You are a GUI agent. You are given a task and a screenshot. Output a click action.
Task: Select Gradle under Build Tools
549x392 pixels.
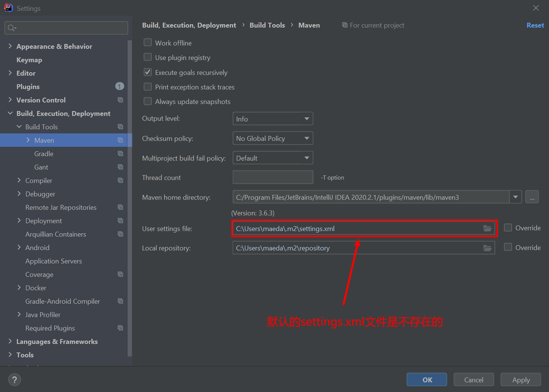44,154
